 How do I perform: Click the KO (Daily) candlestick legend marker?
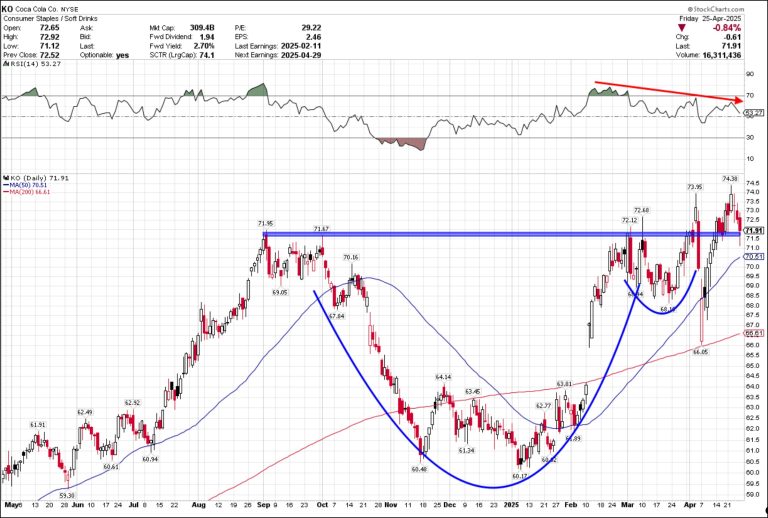5,177
